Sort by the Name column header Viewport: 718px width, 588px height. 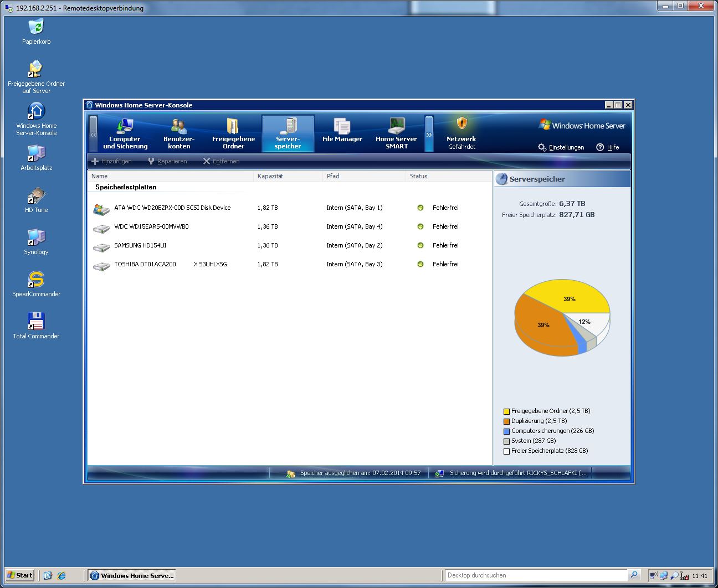(x=171, y=176)
